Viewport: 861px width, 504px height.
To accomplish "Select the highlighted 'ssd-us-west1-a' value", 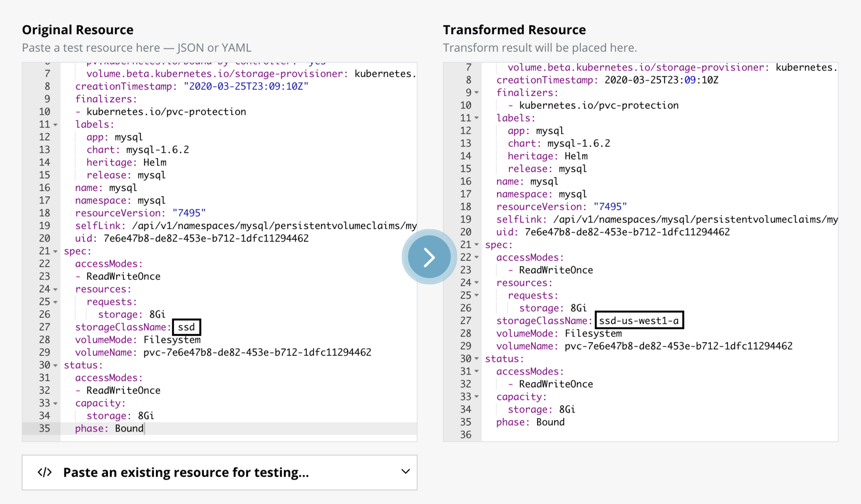I will tap(639, 320).
